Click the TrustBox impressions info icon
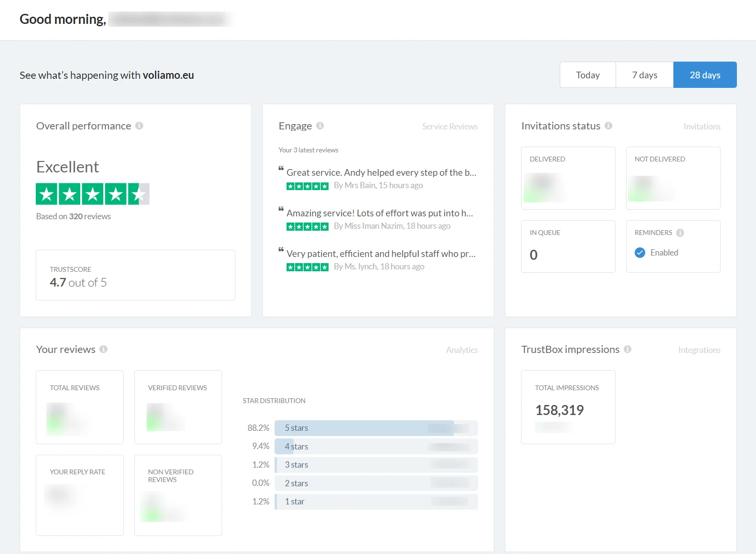Screen dimensions: 756x554 628,349
